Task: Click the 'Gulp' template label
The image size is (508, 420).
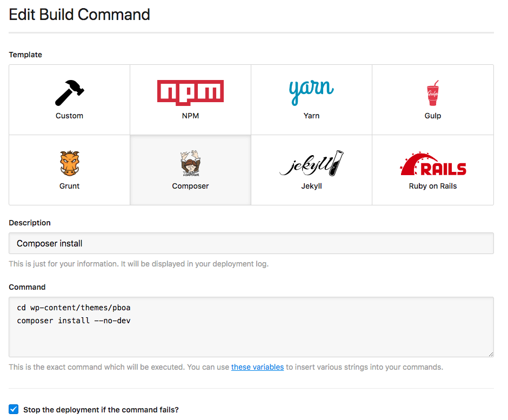Action: pyautogui.click(x=432, y=116)
